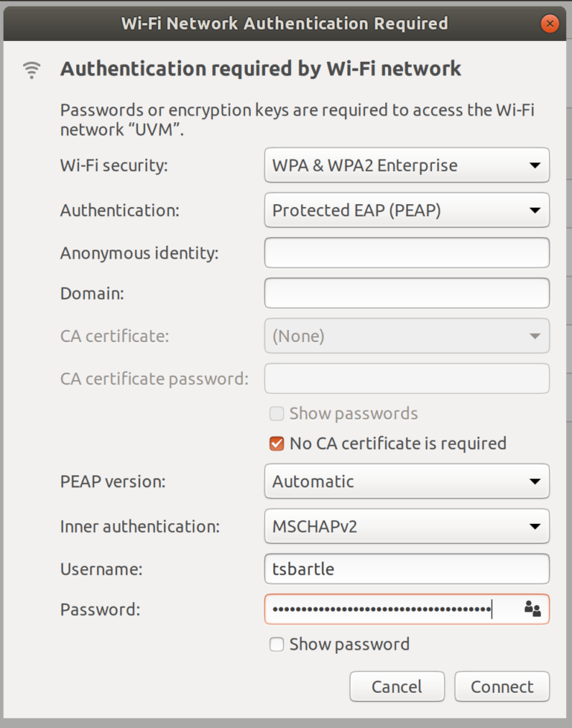
Task: Click the password storage icon in Password field
Action: 533,609
